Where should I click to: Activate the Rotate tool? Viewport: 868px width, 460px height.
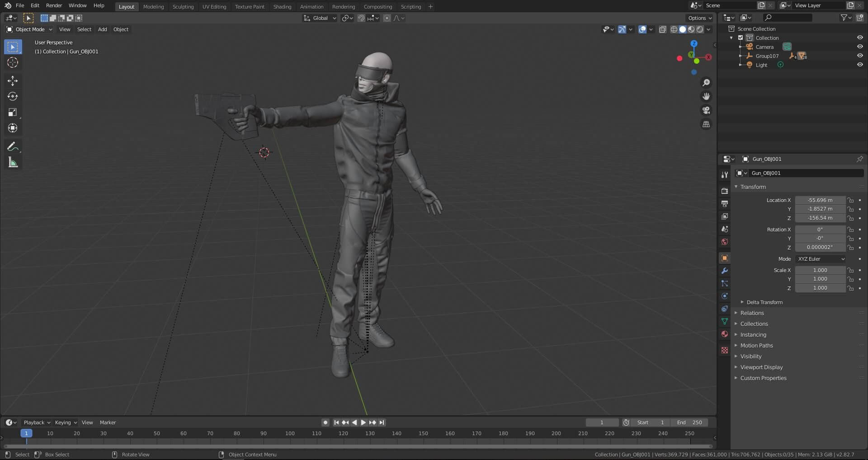coord(13,96)
